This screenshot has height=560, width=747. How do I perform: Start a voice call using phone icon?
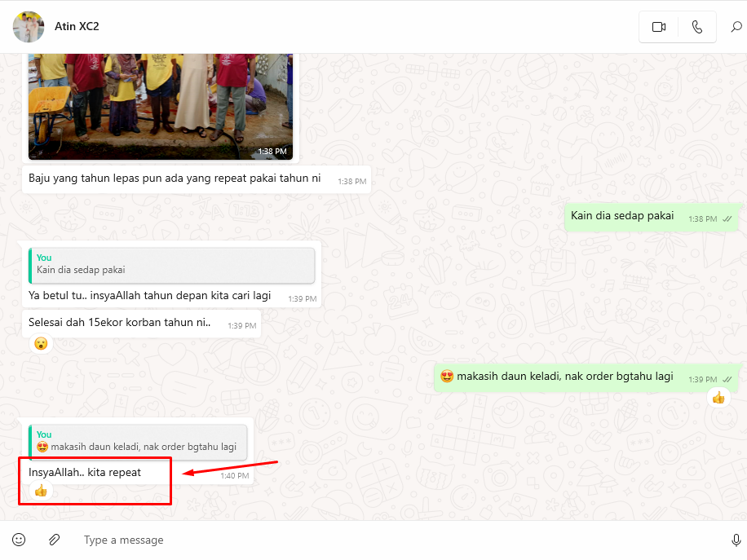point(696,27)
